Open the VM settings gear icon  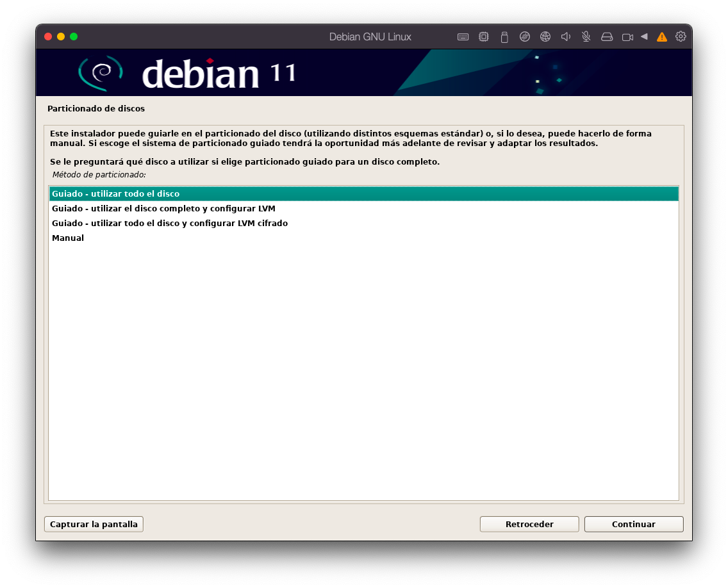[x=681, y=37]
